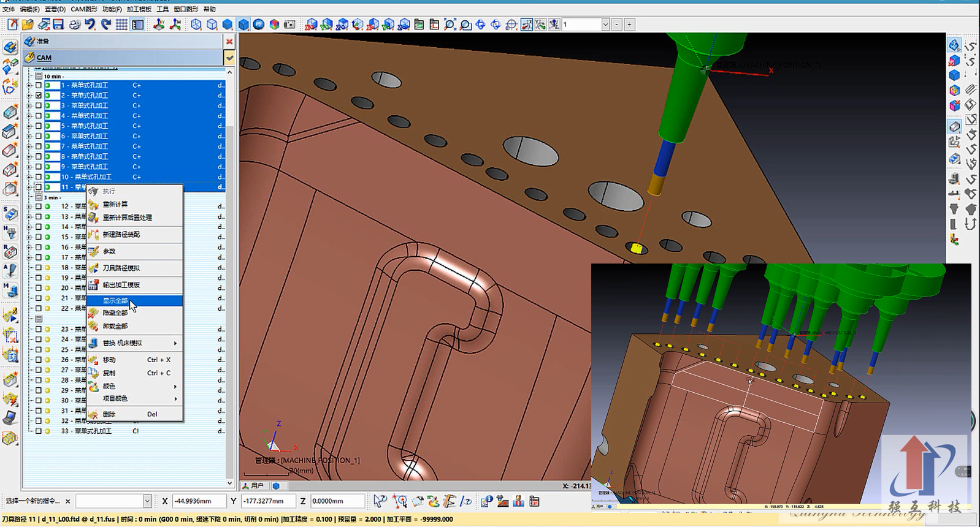Open 颜色 color submenu in context menu

(134, 386)
